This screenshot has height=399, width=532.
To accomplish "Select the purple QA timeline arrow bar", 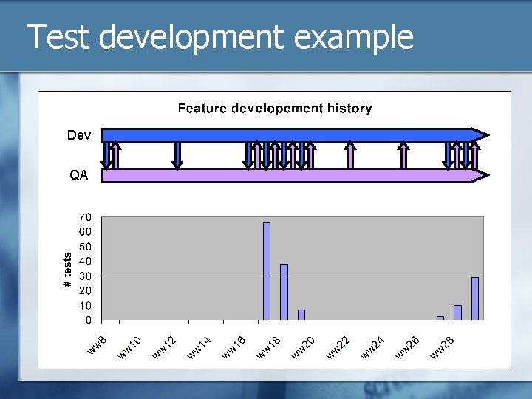I will point(295,175).
